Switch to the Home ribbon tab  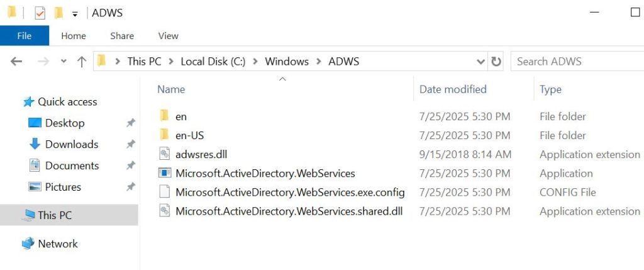(73, 36)
